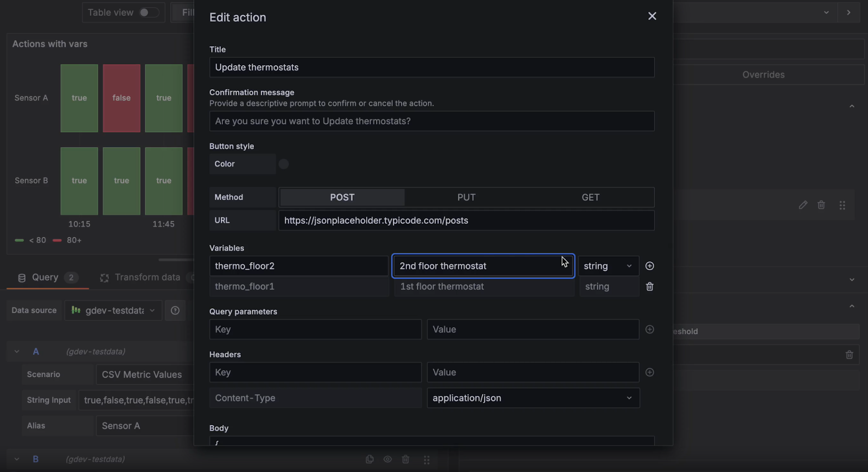The height and width of the screenshot is (472, 868).
Task: Open the Content-Type application/json dropdown
Action: pos(533,398)
